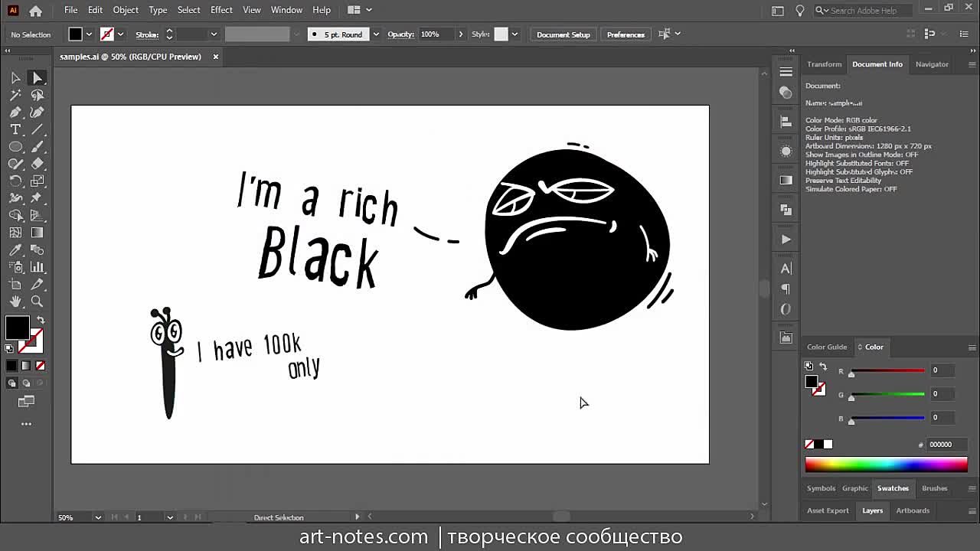Click the RGB color spectrum bar
This screenshot has height=551, width=980.
[886, 464]
